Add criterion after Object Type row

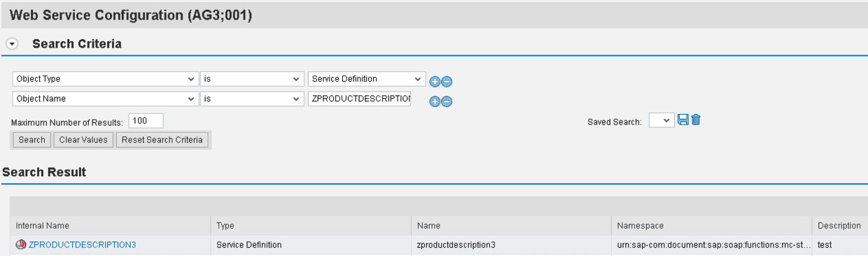point(435,81)
